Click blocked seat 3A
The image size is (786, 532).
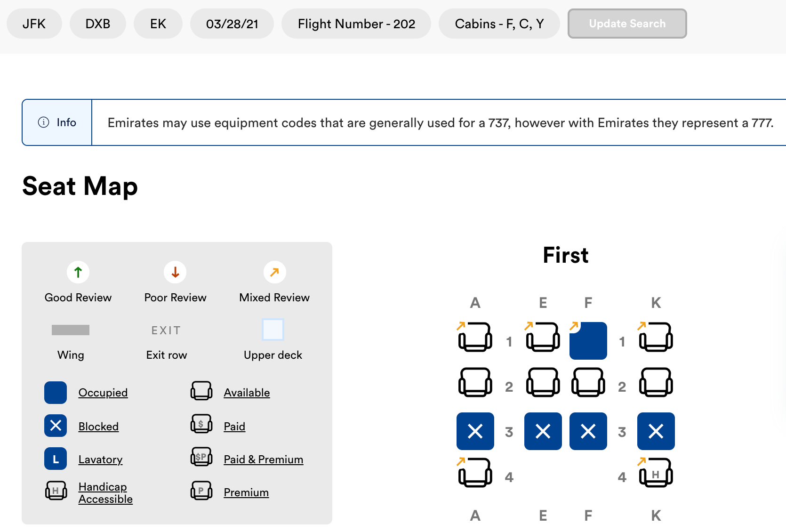click(x=475, y=431)
